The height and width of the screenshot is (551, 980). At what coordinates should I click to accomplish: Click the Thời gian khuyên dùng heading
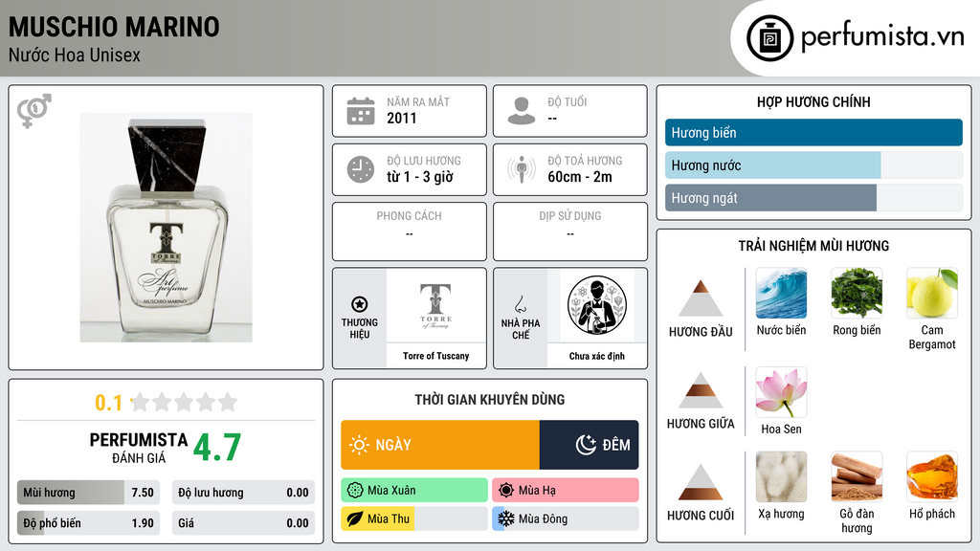coord(490,400)
